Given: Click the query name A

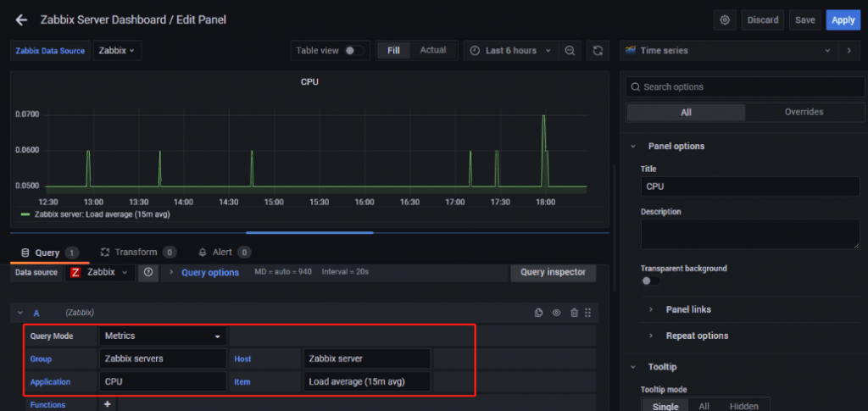Looking at the screenshot, I should [x=36, y=313].
